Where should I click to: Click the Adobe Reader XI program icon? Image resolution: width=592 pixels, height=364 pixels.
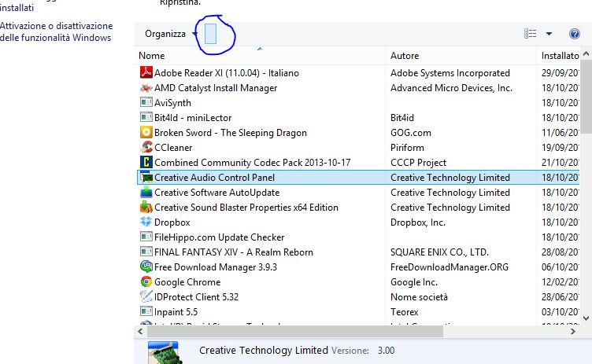pos(146,72)
